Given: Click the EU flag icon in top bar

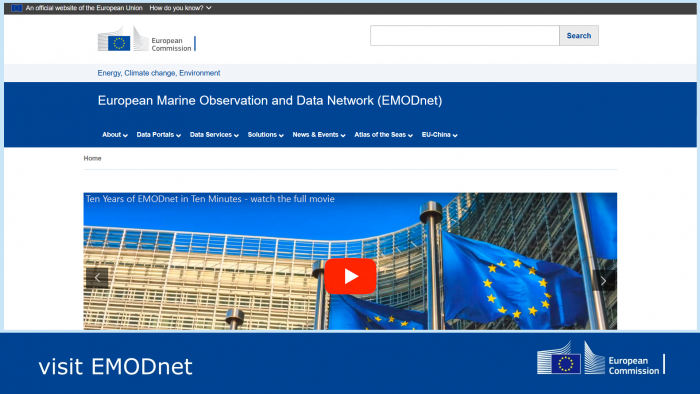Looking at the screenshot, I should pyautogui.click(x=17, y=8).
